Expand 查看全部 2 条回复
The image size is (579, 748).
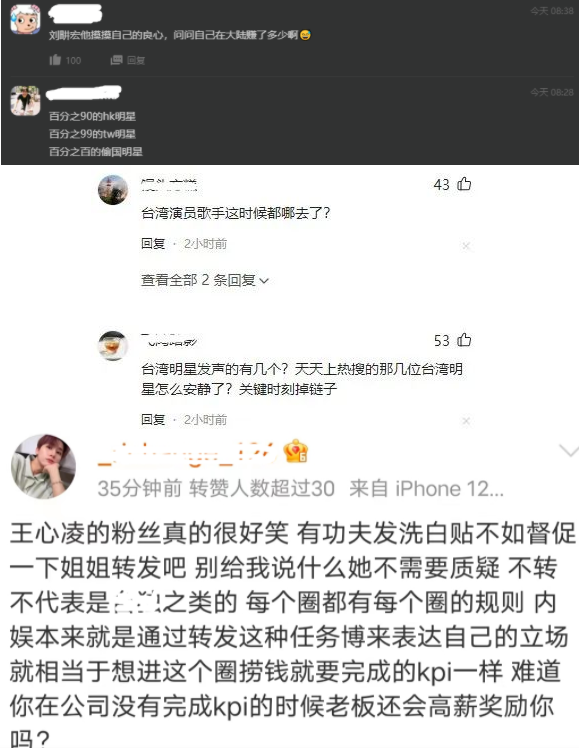(205, 280)
